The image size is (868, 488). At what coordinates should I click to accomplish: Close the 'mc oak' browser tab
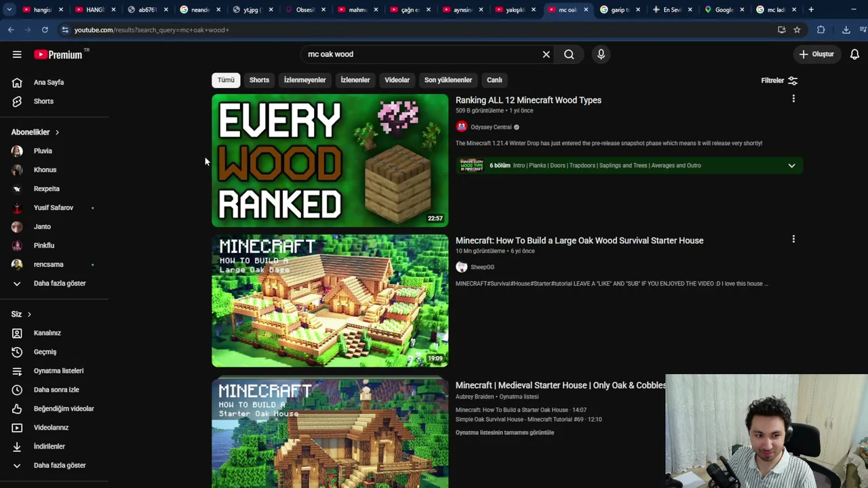(x=586, y=9)
